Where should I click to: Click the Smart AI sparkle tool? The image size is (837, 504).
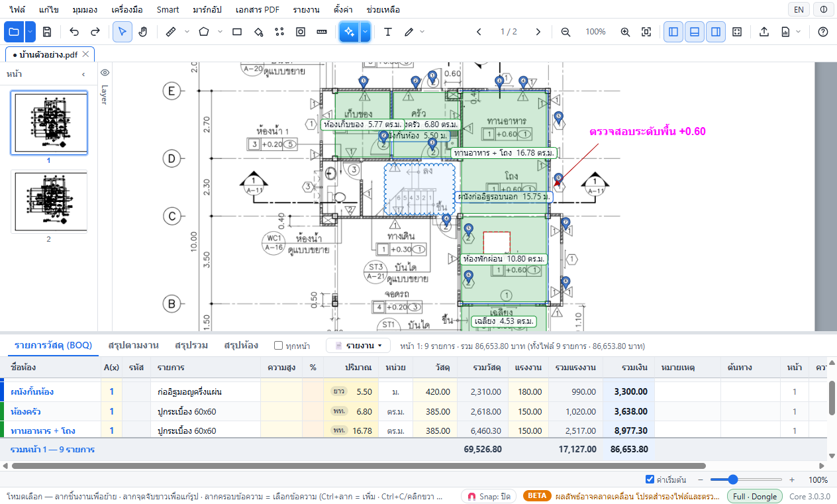coord(349,32)
